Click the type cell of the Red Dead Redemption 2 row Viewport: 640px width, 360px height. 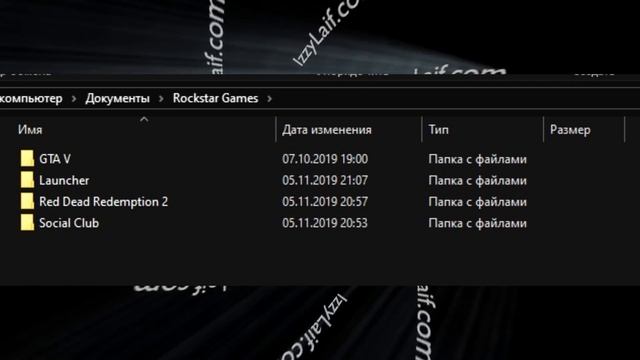click(x=478, y=202)
